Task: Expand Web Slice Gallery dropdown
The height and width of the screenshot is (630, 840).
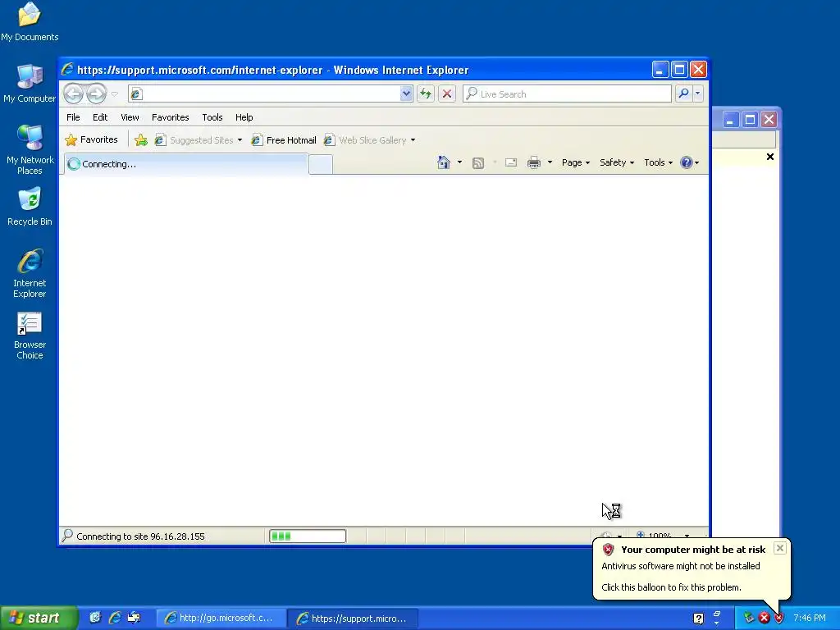Action: point(413,140)
